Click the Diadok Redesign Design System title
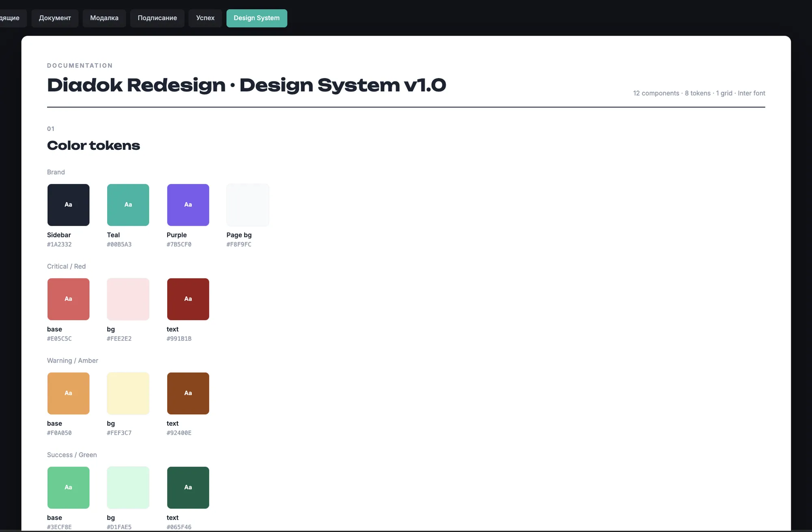This screenshot has width=812, height=532. pyautogui.click(x=246, y=85)
